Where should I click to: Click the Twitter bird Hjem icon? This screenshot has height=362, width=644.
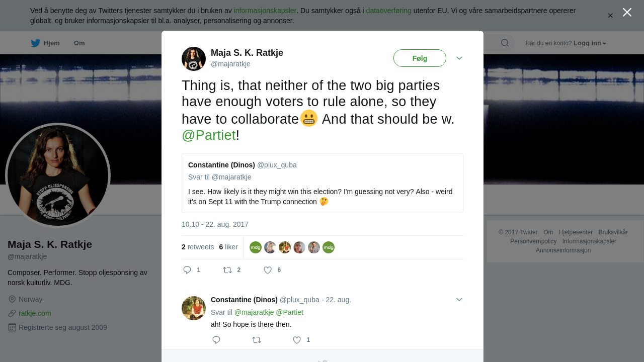[35, 43]
